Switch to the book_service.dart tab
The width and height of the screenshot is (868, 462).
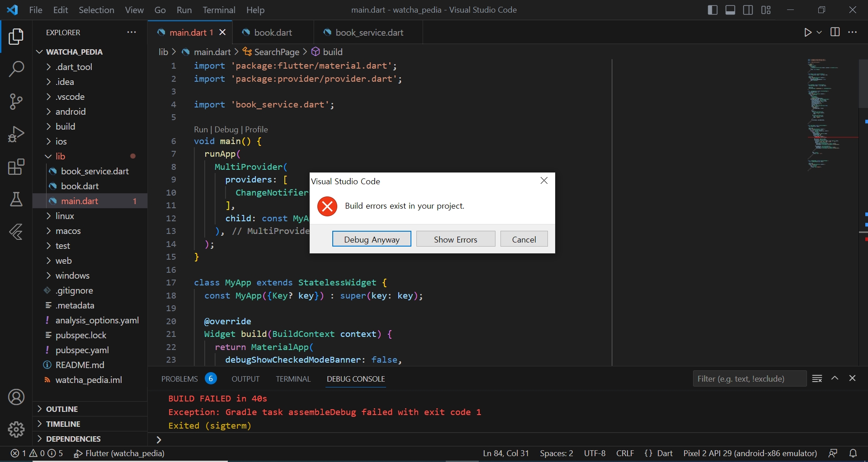tap(368, 33)
